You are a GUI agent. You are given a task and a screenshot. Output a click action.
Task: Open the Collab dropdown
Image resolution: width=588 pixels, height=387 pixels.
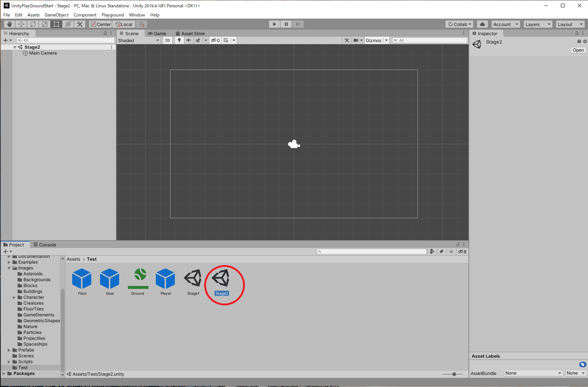pos(460,24)
